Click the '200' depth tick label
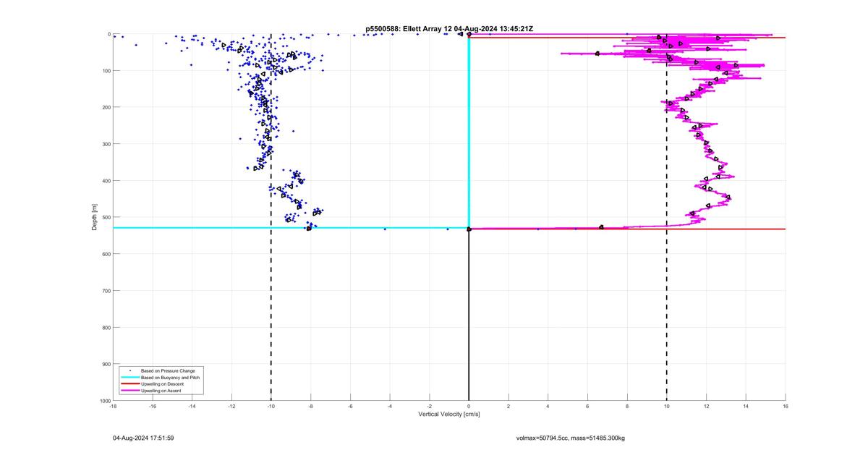 pyautogui.click(x=106, y=107)
